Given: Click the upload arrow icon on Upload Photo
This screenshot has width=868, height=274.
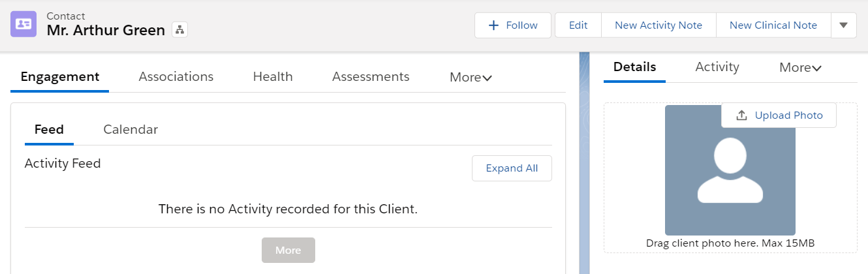Looking at the screenshot, I should coord(741,115).
